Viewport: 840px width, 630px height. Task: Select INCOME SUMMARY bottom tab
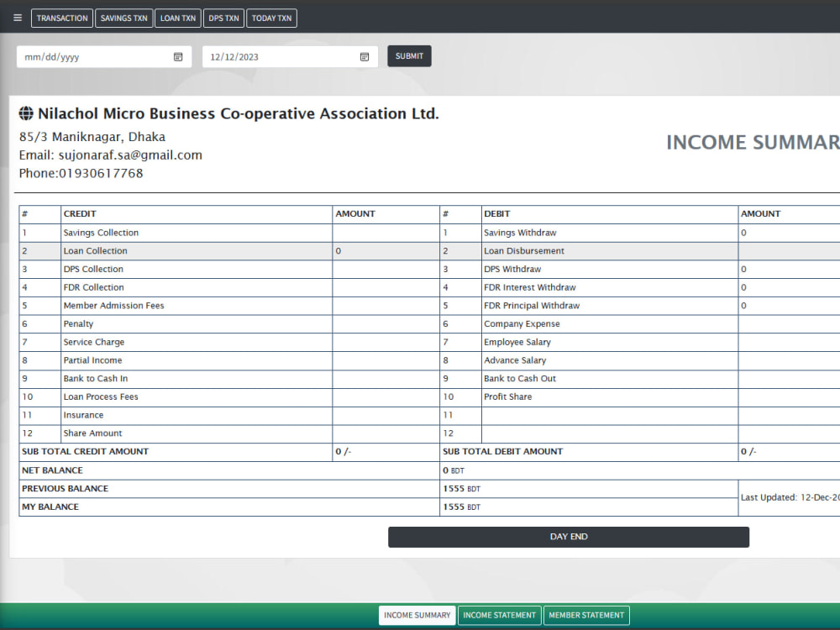point(417,615)
